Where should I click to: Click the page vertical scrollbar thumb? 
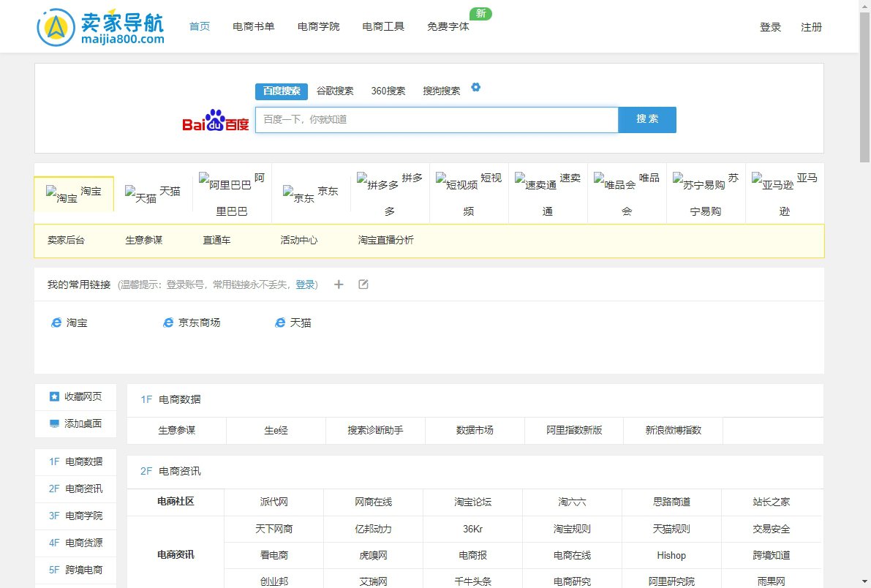(x=865, y=87)
